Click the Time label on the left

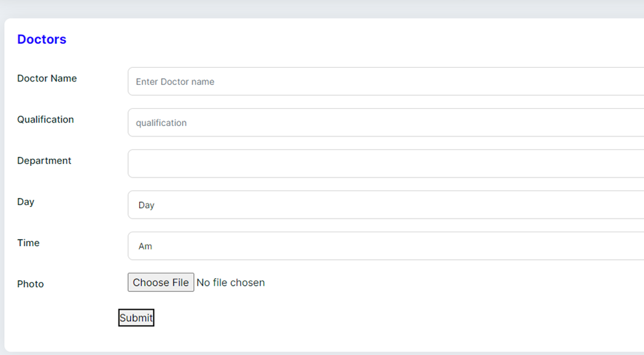pos(28,243)
